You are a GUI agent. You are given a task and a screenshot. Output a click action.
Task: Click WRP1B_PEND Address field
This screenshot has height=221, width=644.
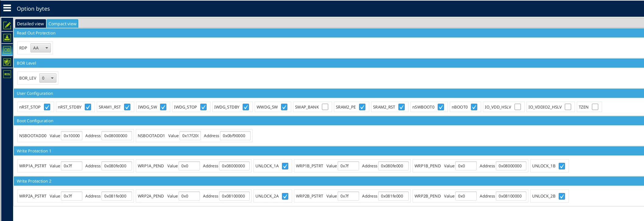511,166
